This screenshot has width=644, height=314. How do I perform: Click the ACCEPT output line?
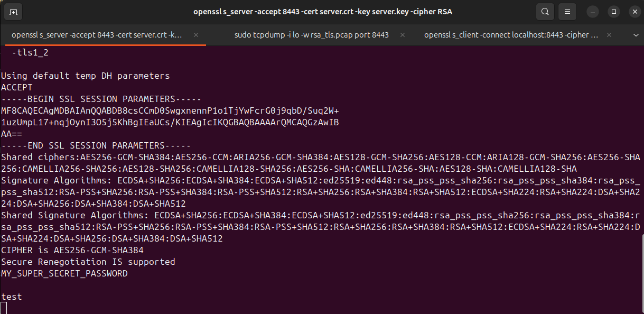point(17,87)
